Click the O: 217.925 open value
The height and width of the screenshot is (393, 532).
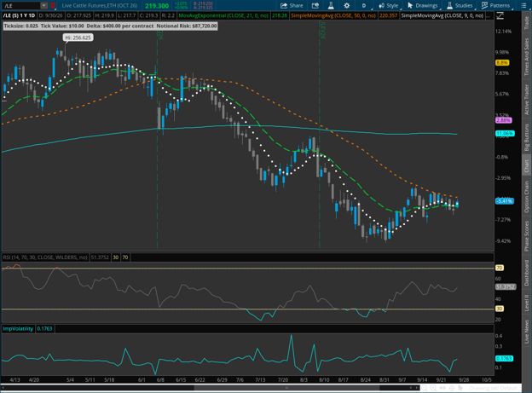[78, 15]
